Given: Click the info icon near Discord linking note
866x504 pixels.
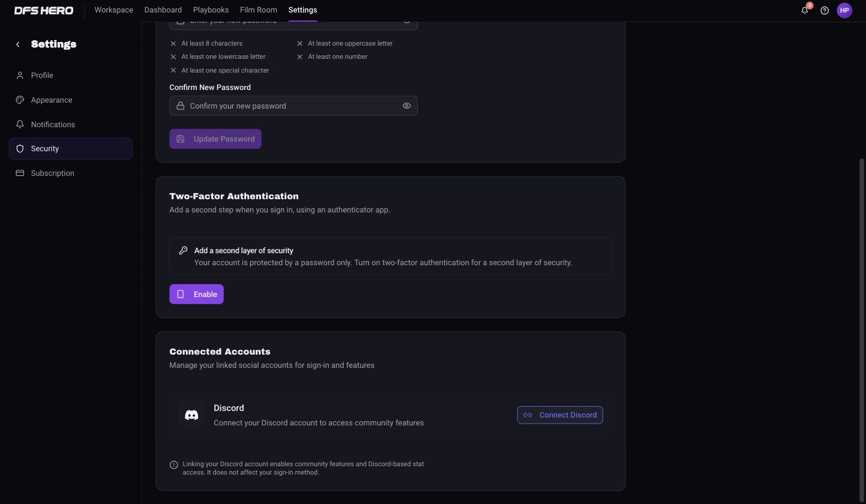Looking at the screenshot, I should (173, 464).
